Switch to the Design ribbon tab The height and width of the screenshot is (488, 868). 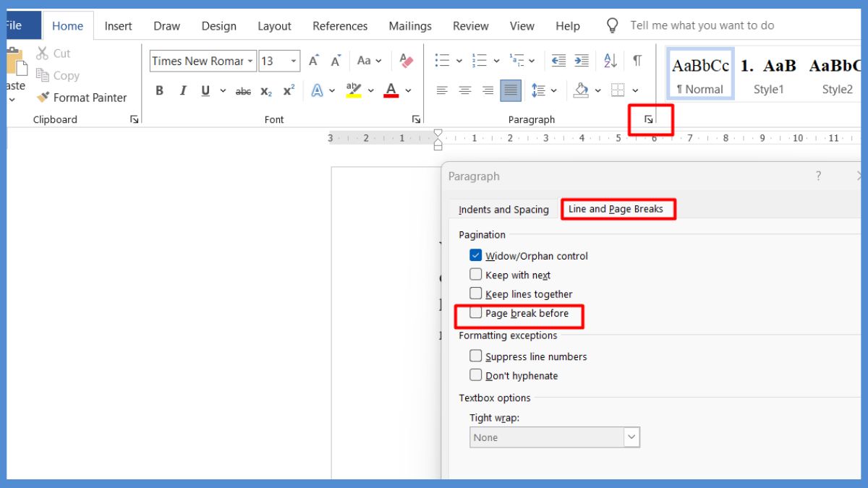(x=218, y=25)
